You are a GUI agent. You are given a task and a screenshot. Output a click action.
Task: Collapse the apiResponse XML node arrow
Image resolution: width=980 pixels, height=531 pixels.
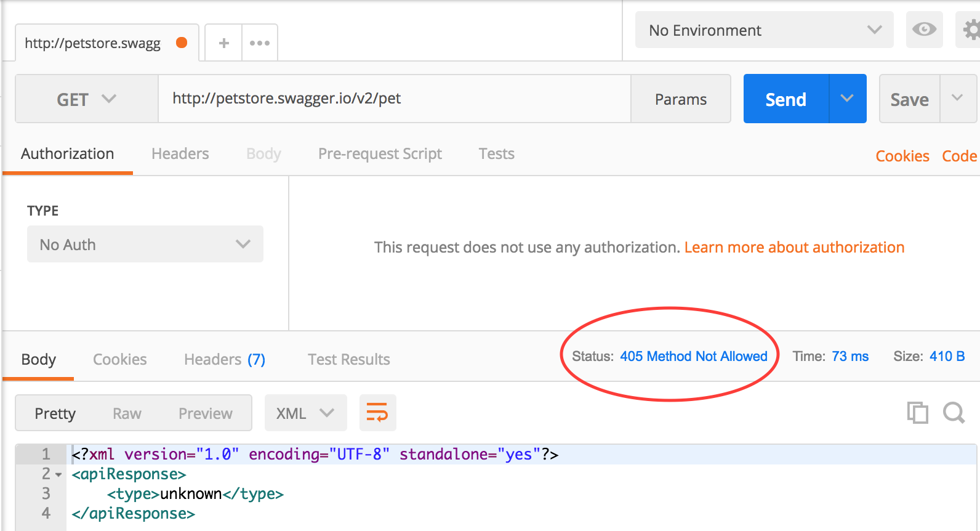[x=58, y=474]
